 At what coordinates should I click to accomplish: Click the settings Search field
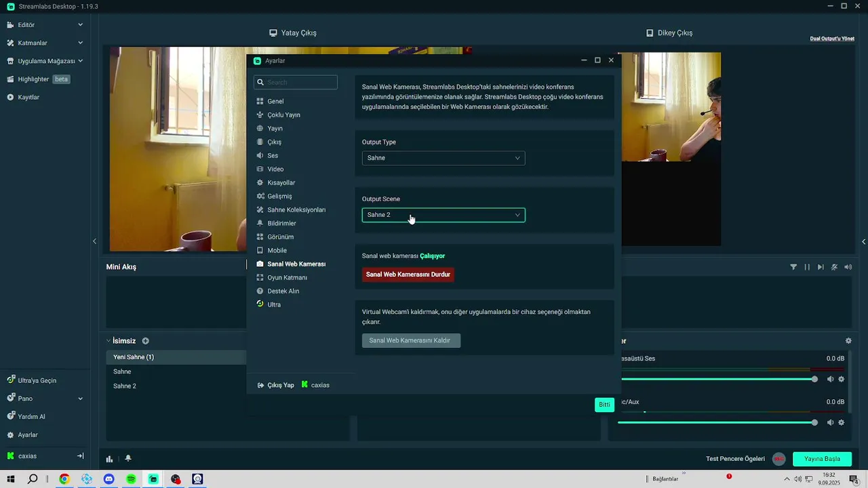click(296, 82)
